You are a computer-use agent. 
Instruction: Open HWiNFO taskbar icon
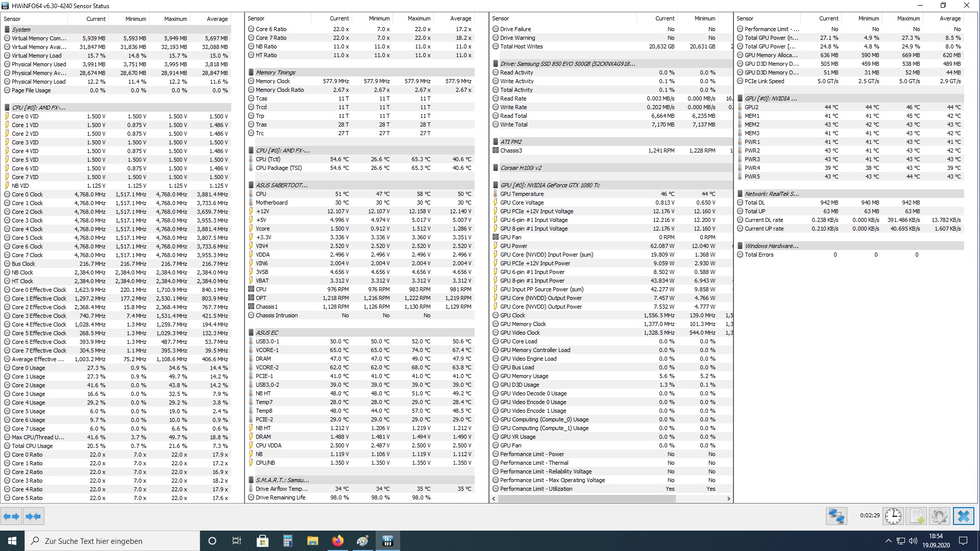387,541
